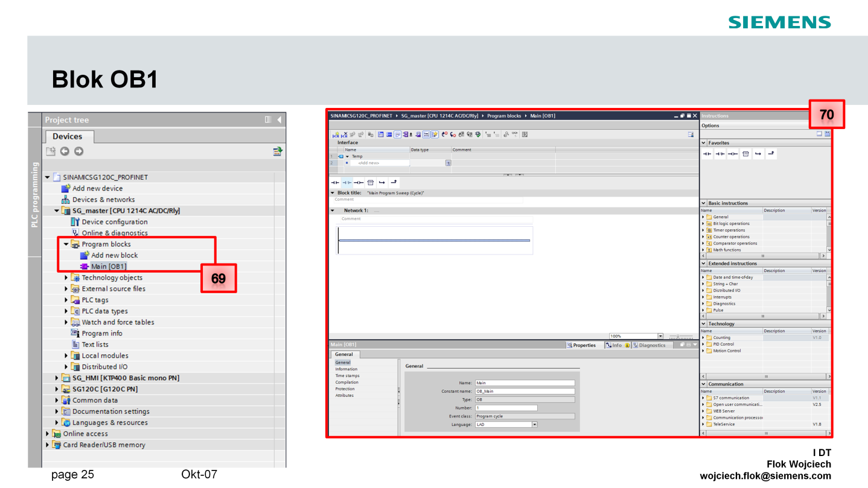868x488 pixels.
Task: Collapse the Block title section
Action: coord(333,193)
